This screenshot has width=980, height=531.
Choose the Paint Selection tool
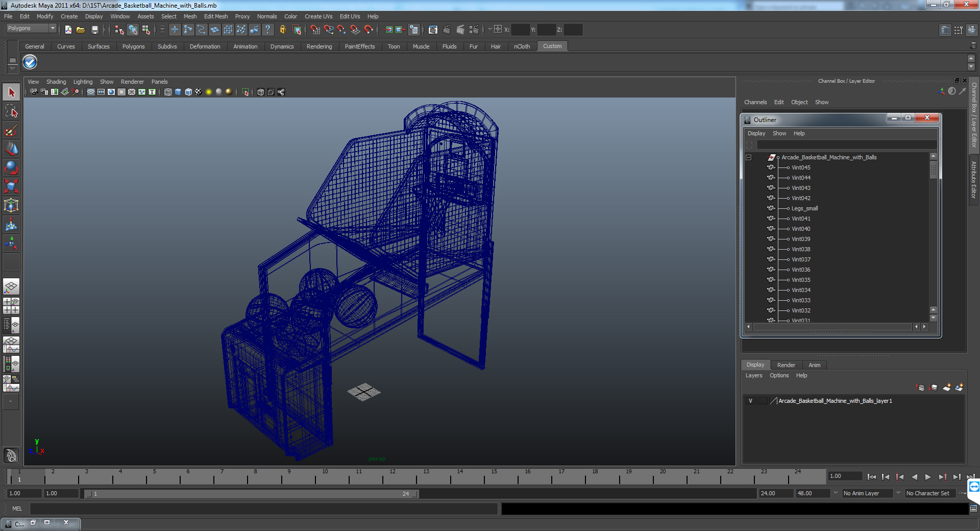(x=11, y=131)
